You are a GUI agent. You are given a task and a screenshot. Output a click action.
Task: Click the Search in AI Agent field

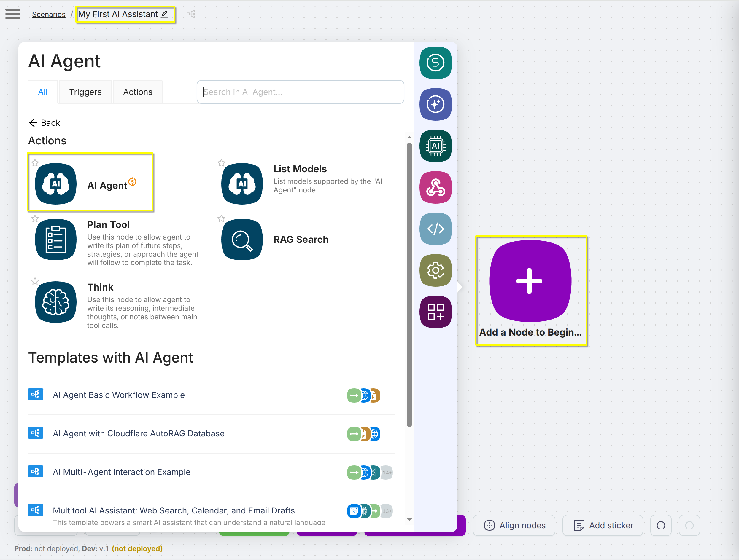(x=300, y=92)
